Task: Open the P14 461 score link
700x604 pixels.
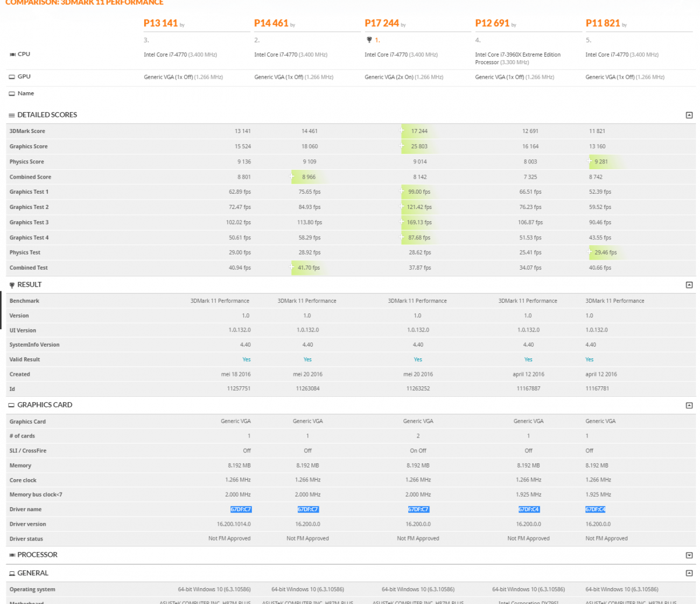Action: 271,23
